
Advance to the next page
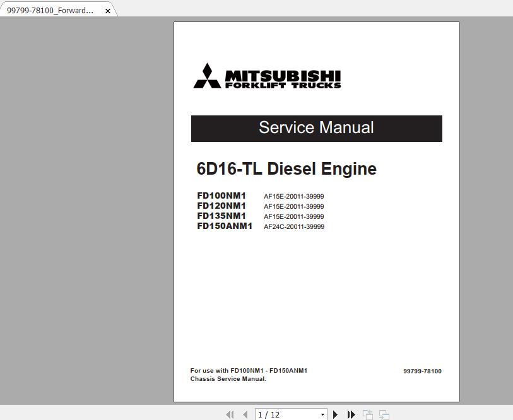[335, 415]
